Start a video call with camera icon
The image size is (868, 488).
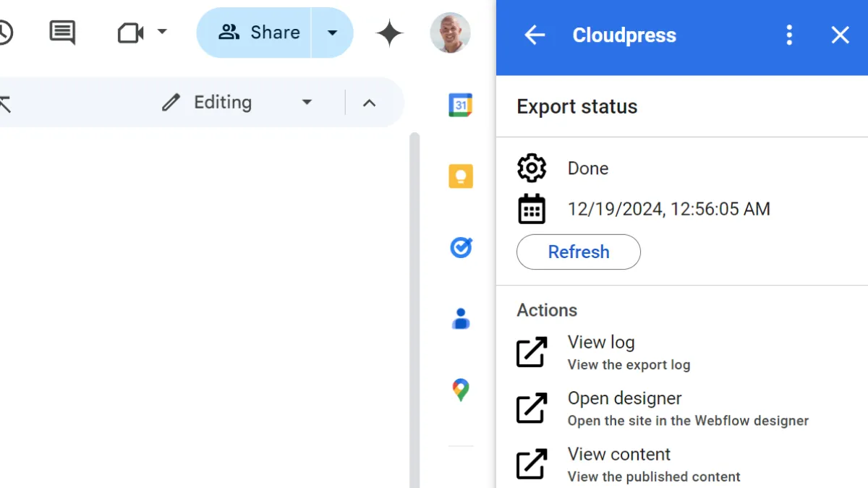[130, 33]
